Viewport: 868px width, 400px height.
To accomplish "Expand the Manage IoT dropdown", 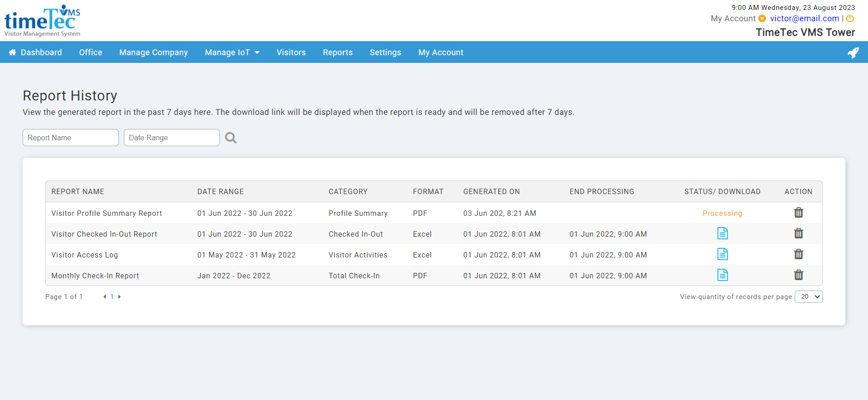I will point(232,52).
